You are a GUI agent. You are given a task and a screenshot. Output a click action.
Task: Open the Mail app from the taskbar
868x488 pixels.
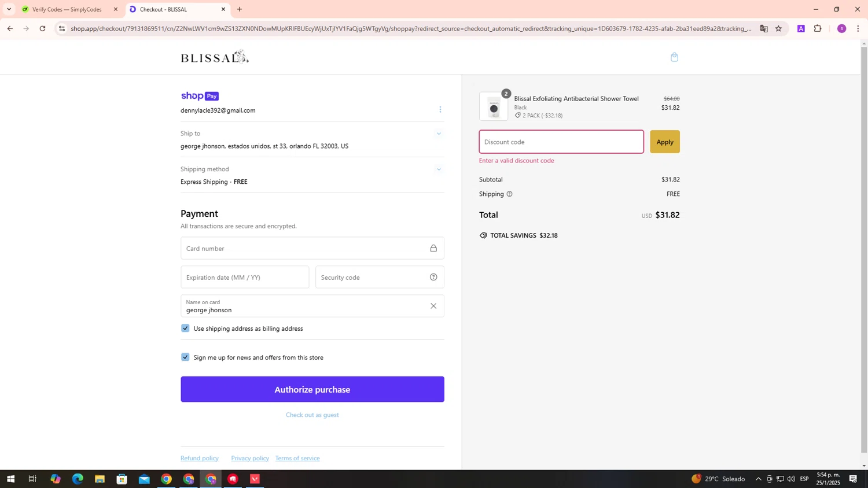coord(144,479)
